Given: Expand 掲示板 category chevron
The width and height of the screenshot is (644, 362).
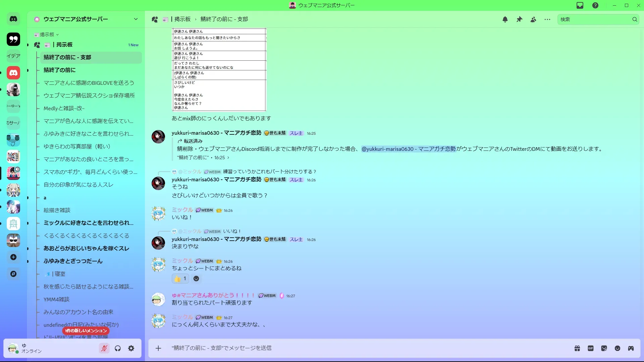Looking at the screenshot, I should click(57, 35).
